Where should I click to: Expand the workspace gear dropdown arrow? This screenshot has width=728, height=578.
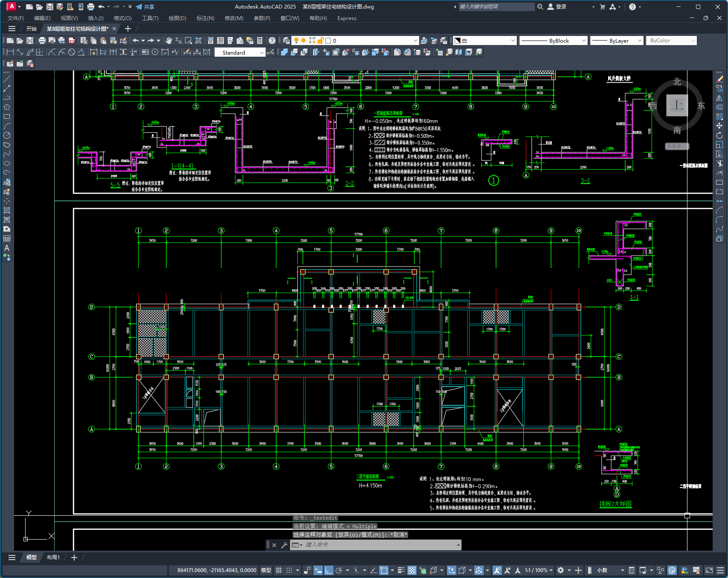[x=569, y=570]
